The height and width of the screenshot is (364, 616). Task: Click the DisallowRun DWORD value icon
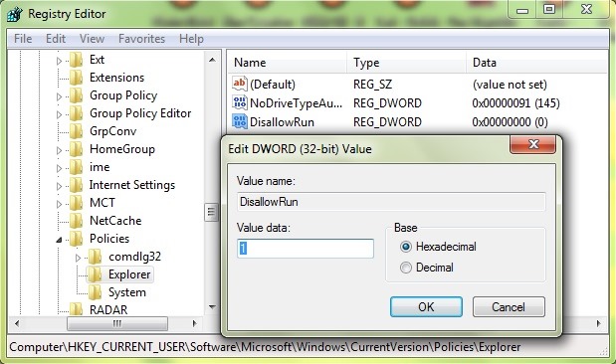pos(239,121)
